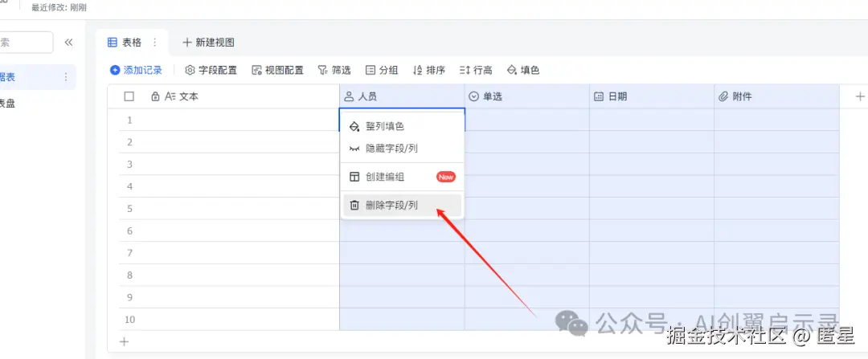Choose 隐藏字段/列 from context menu
868x359 pixels.
click(402, 149)
